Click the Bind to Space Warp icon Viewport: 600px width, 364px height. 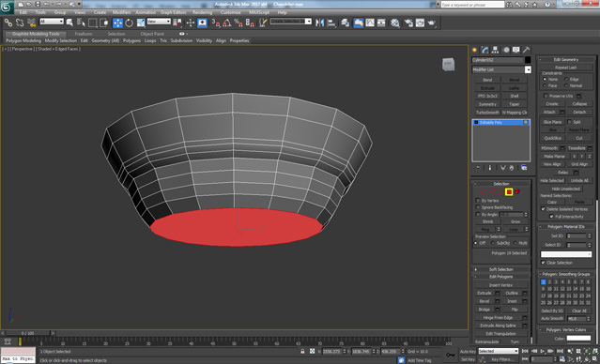pyautogui.click(x=32, y=23)
